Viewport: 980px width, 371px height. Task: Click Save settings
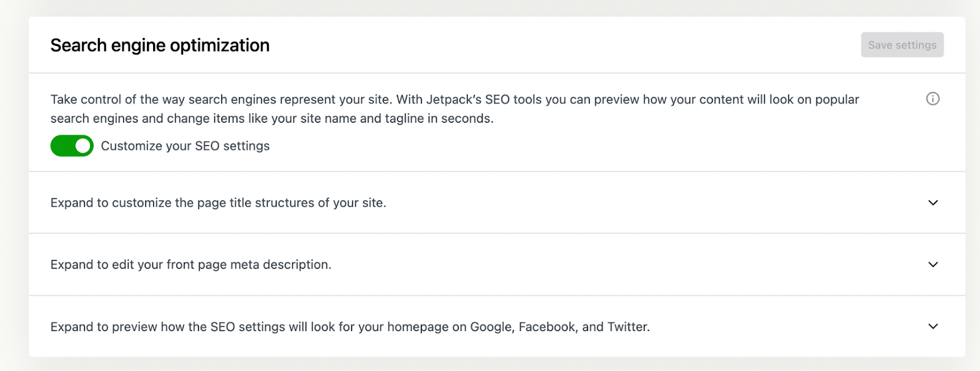coord(902,44)
